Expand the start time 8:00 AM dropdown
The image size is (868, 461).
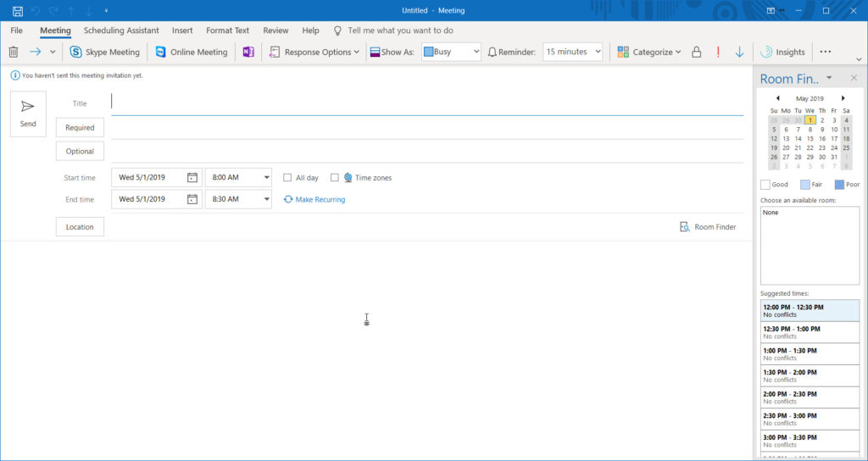click(266, 178)
